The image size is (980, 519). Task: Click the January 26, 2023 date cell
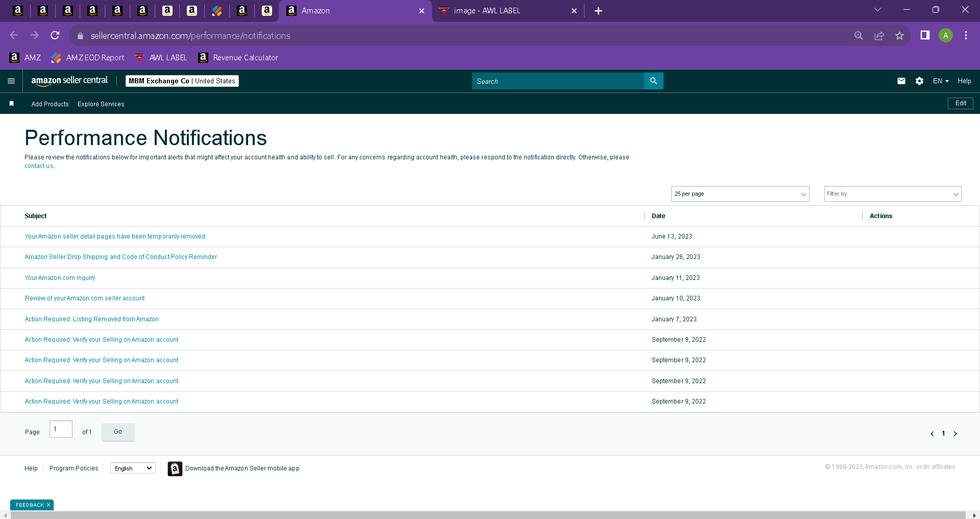(x=676, y=257)
